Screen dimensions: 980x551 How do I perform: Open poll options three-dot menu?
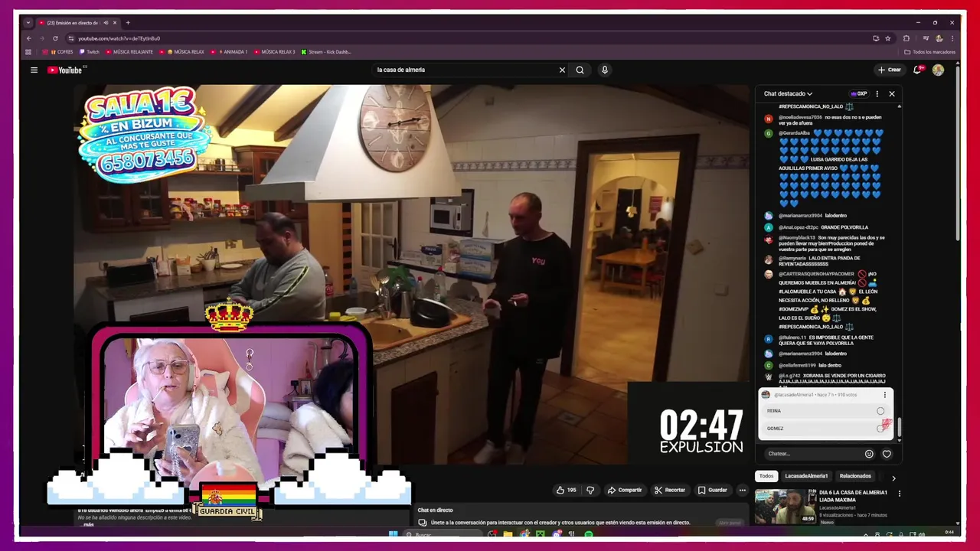coord(885,395)
